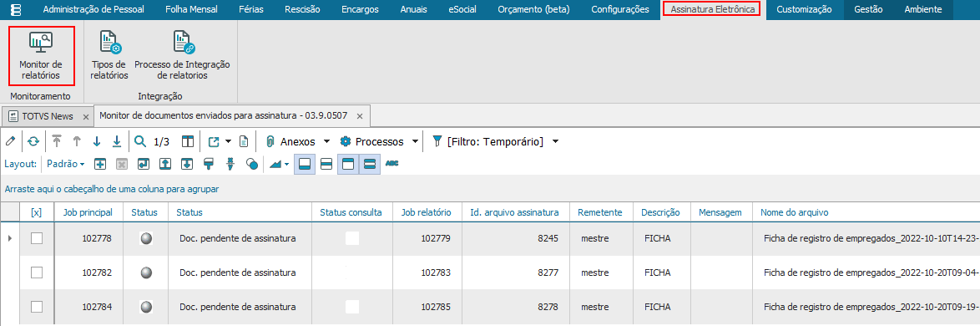The image size is (980, 326).
Task: Refresh the grid with the reload icon
Action: pos(33,142)
